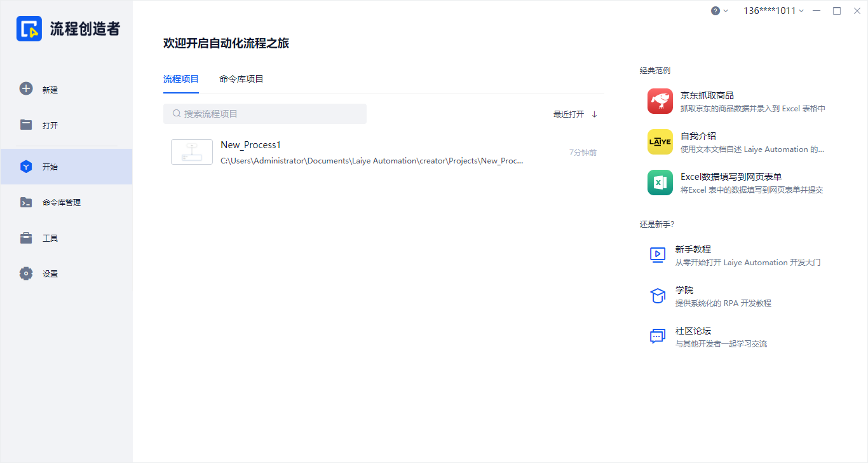
Task: Click the search 流程项目 input field
Action: tap(265, 113)
